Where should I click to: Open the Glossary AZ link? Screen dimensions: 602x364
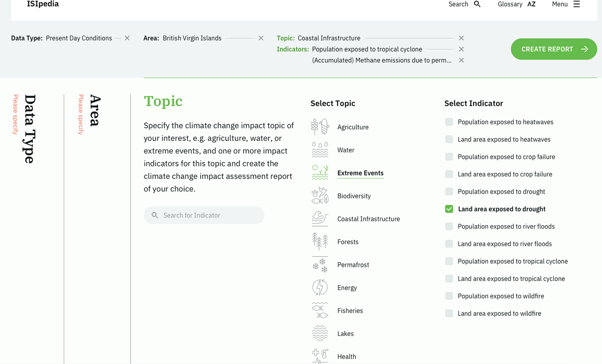coord(517,4)
